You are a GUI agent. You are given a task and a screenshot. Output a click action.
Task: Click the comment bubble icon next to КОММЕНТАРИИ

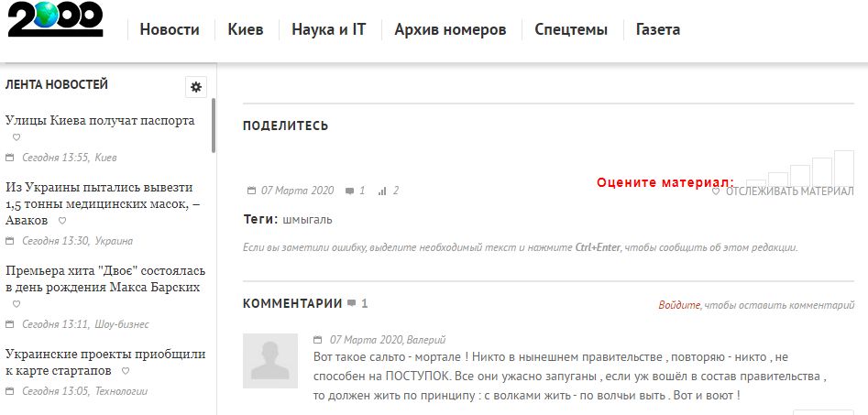351,303
